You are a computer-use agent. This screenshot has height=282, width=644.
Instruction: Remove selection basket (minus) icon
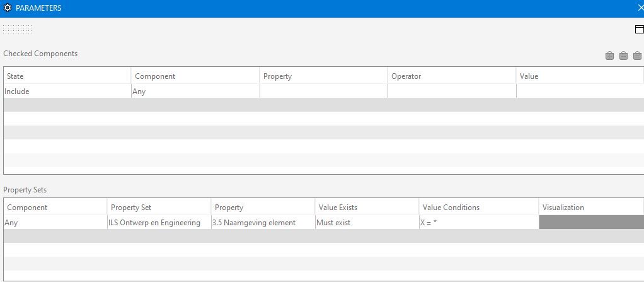click(623, 56)
